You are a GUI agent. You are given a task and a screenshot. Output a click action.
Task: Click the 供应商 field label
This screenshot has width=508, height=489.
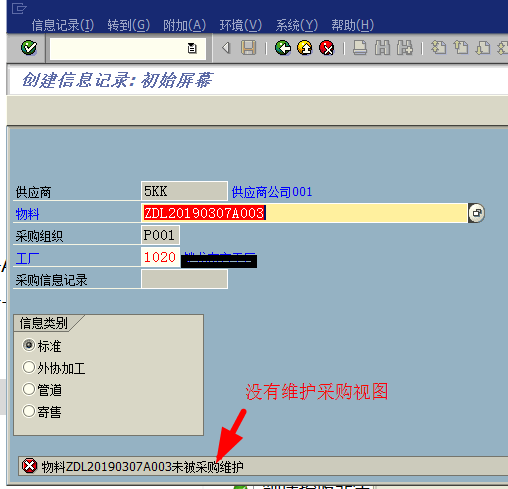click(33, 192)
